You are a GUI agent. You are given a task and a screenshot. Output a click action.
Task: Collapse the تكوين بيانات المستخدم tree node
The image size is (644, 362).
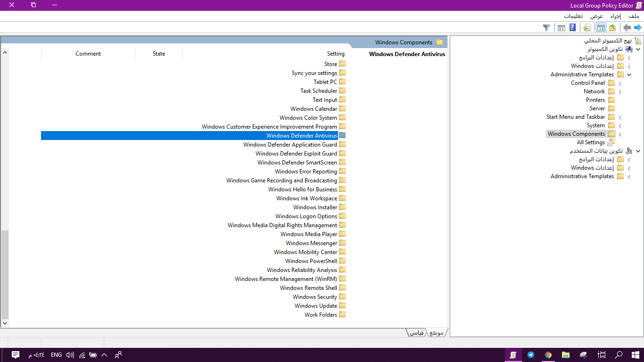638,151
